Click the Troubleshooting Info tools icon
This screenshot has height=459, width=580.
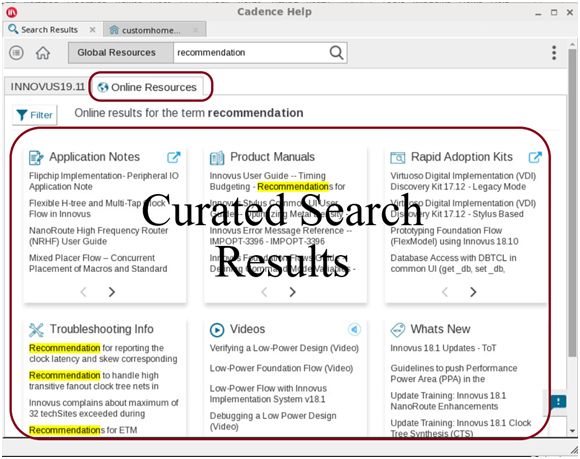pyautogui.click(x=36, y=330)
